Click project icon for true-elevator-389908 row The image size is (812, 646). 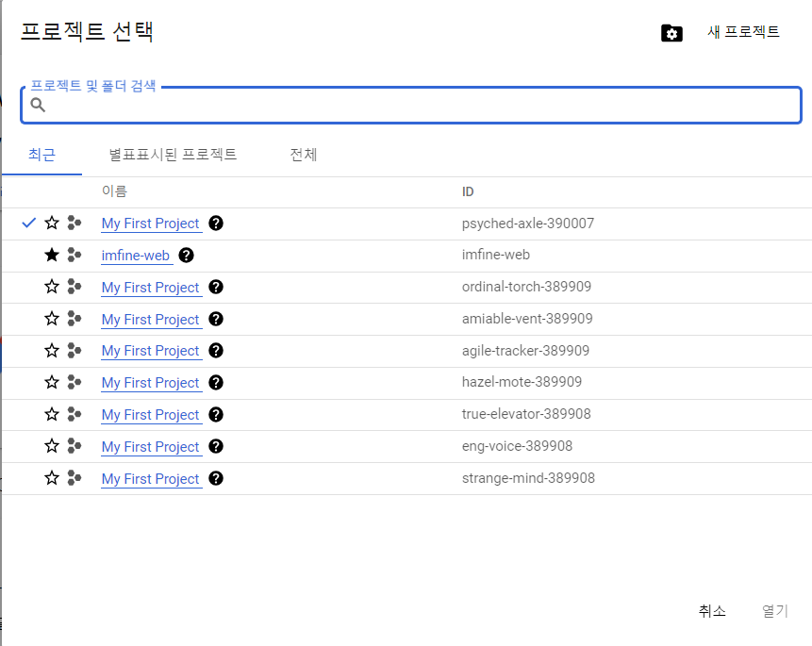(x=75, y=414)
